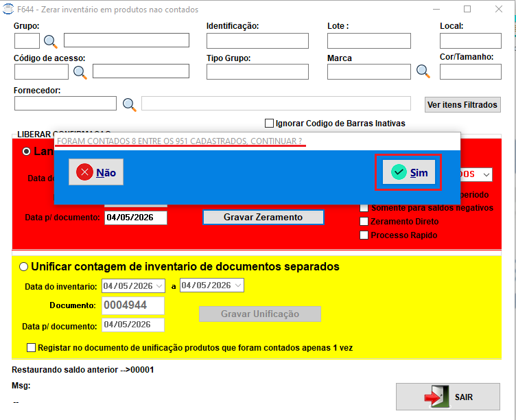Enable Ignorar Codigo de Barras Inativas
Viewport: 516px width, 420px height.
pos(269,123)
